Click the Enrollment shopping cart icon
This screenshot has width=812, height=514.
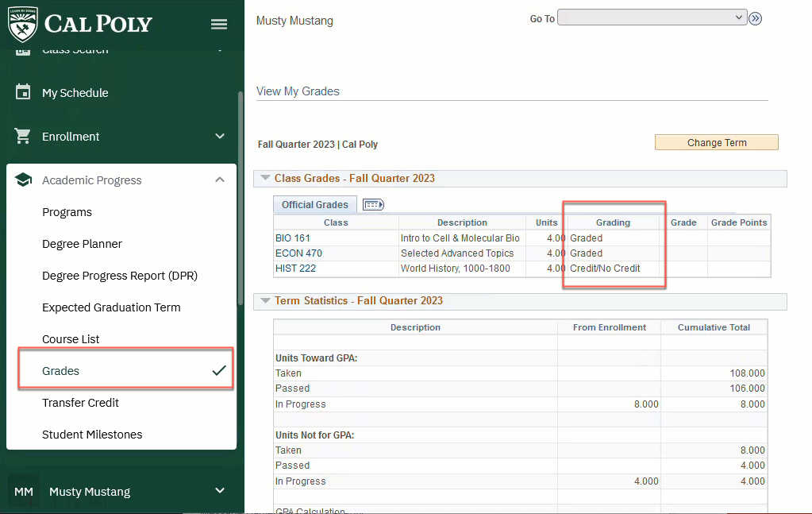pyautogui.click(x=23, y=136)
